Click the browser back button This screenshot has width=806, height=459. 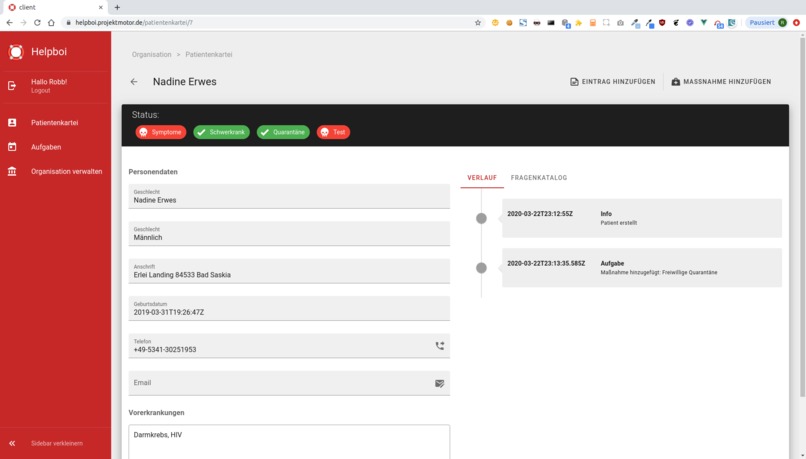9,23
